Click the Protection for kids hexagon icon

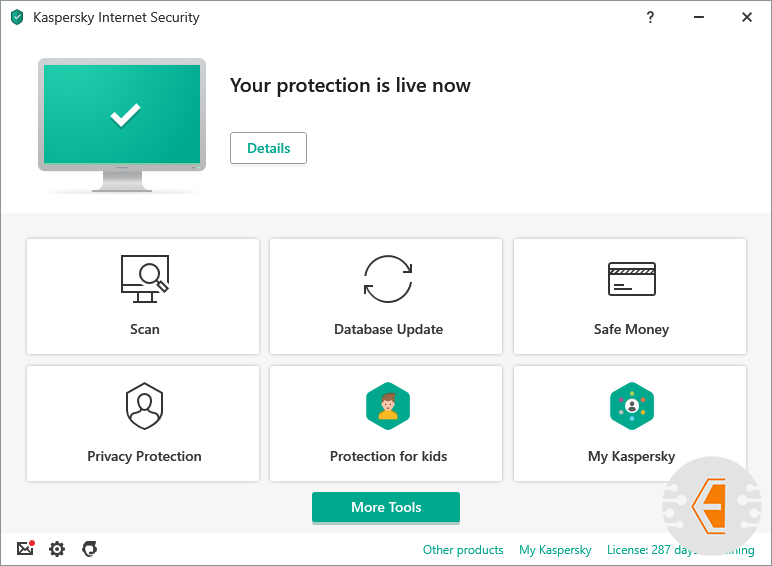pos(387,406)
